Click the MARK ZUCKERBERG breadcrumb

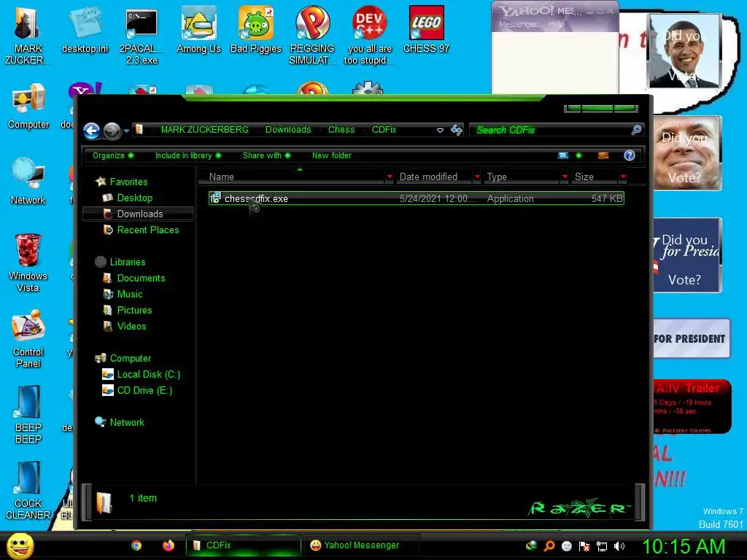click(x=204, y=130)
